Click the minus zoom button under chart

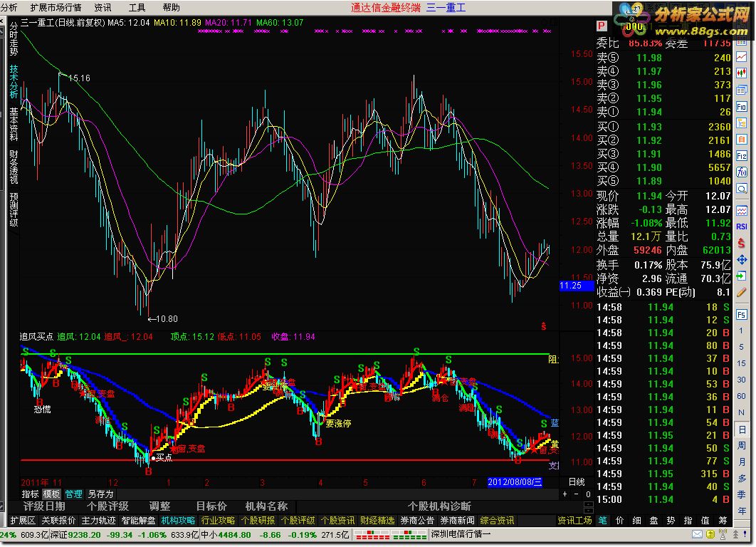click(x=576, y=494)
